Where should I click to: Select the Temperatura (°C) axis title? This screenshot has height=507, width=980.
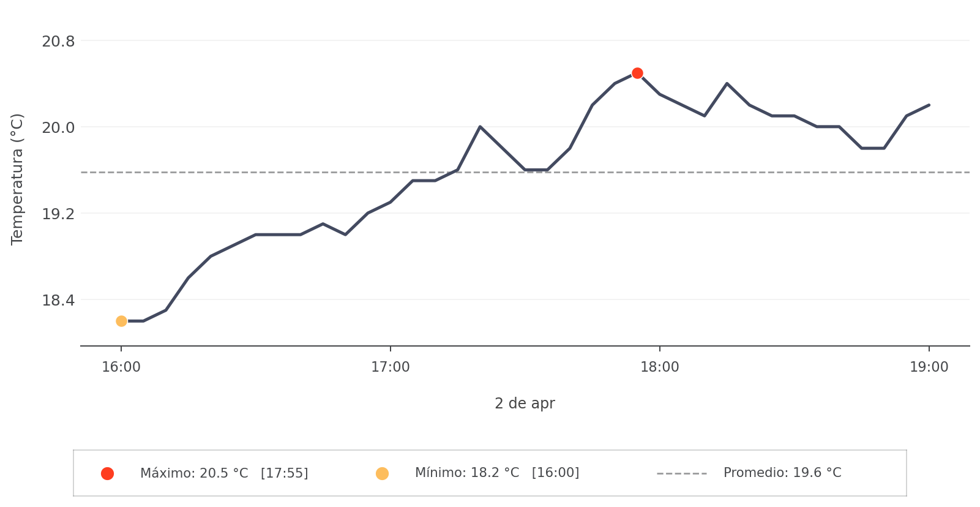pyautogui.click(x=17, y=179)
